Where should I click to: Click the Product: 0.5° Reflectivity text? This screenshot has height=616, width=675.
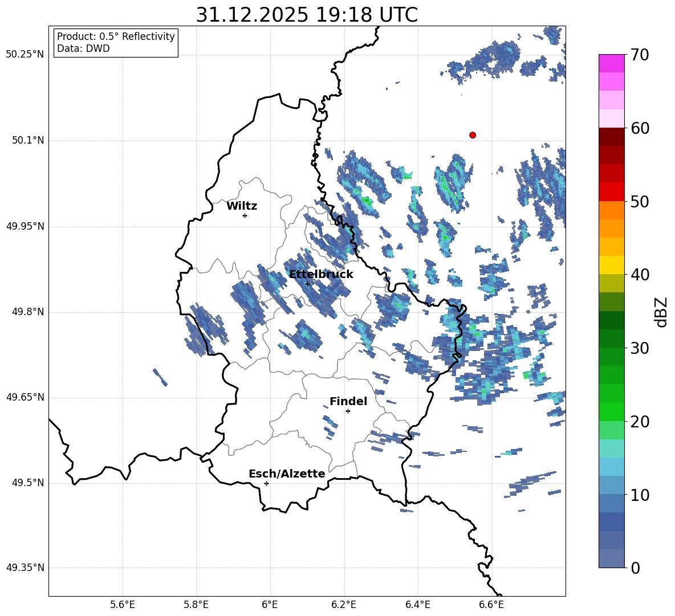coord(116,36)
